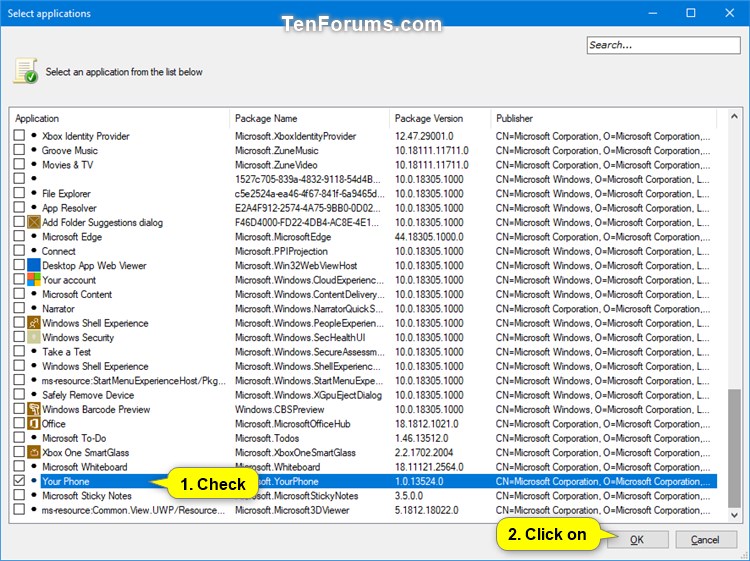
Task: Click package name Microsoft.Todos
Action: click(x=267, y=438)
